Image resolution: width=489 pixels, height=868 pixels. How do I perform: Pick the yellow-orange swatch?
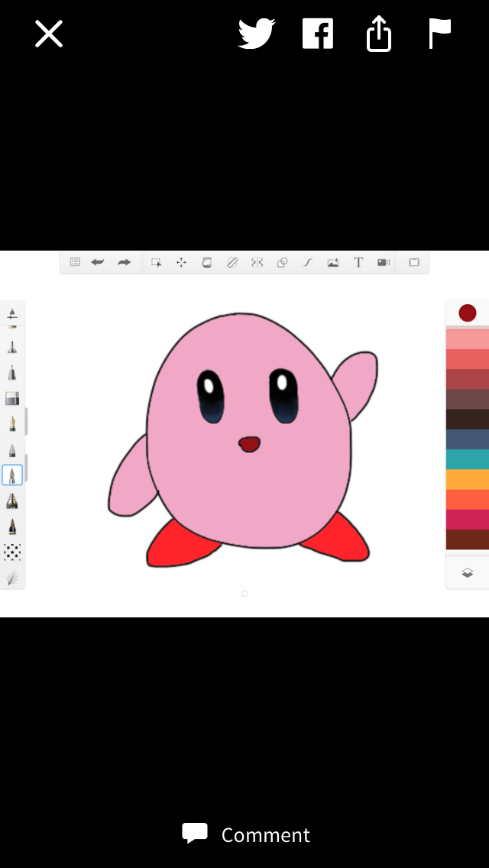(468, 479)
